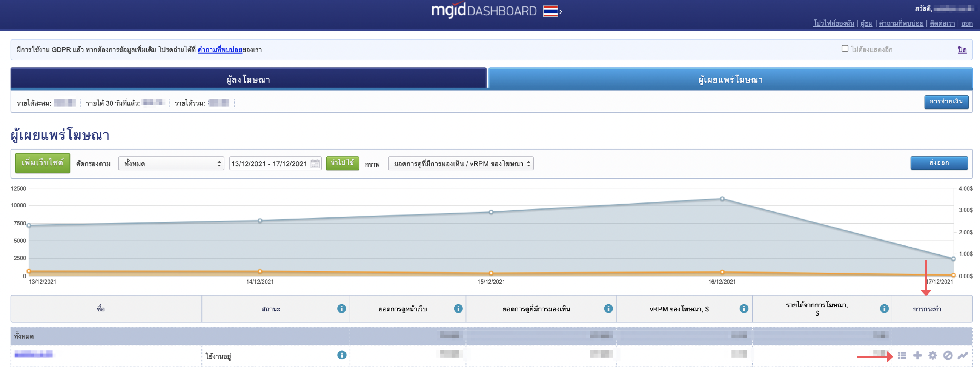Click the green เพิ่มเว็บไซต์ button
Screen dimensions: 980x367
pyautogui.click(x=43, y=163)
